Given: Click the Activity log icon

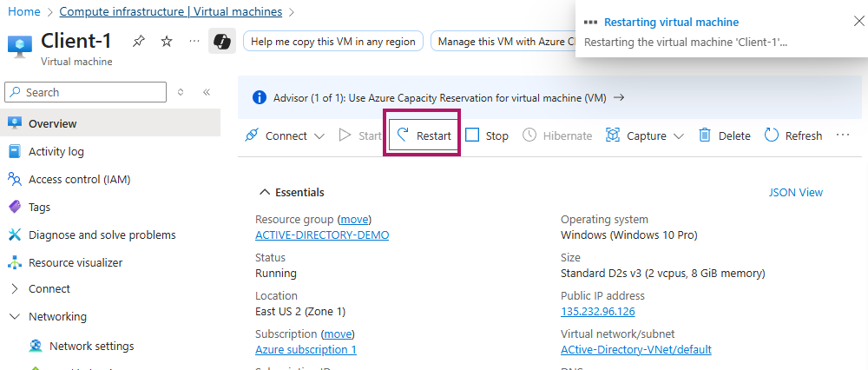Looking at the screenshot, I should [x=15, y=151].
